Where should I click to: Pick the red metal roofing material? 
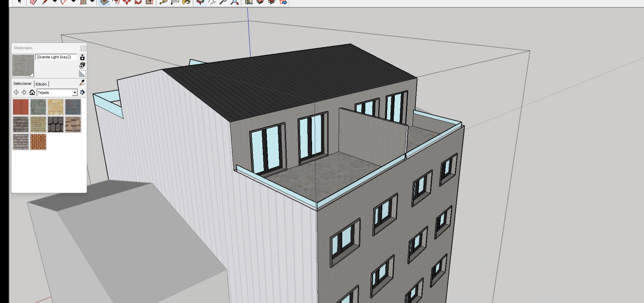(x=21, y=107)
